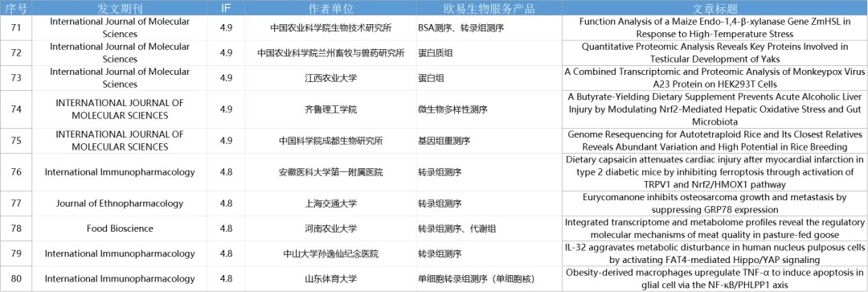Image resolution: width=868 pixels, height=292 pixels.
Task: Click the journal name cell in row 73
Action: click(x=120, y=78)
